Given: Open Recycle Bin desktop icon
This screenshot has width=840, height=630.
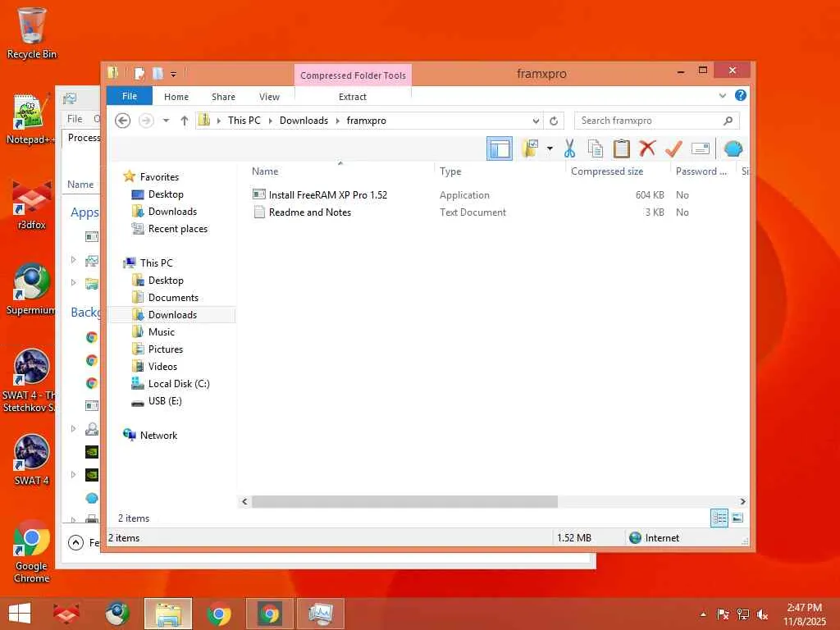Looking at the screenshot, I should point(32,33).
